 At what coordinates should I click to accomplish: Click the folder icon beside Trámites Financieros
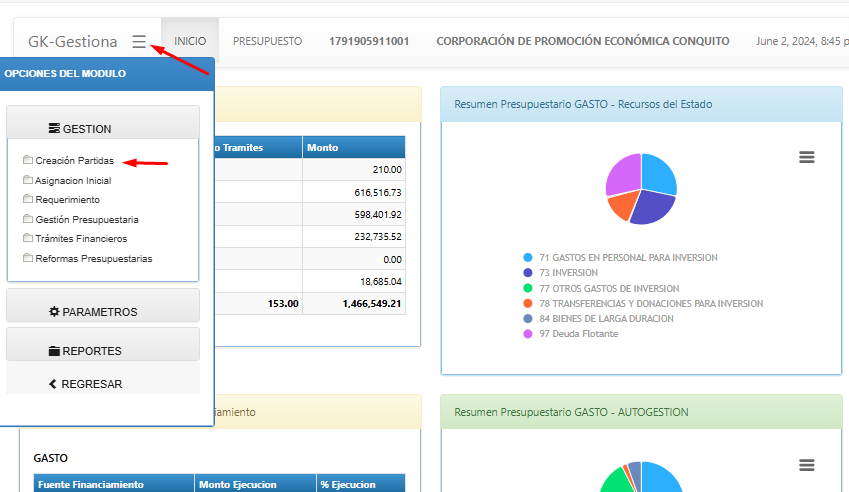[x=28, y=238]
